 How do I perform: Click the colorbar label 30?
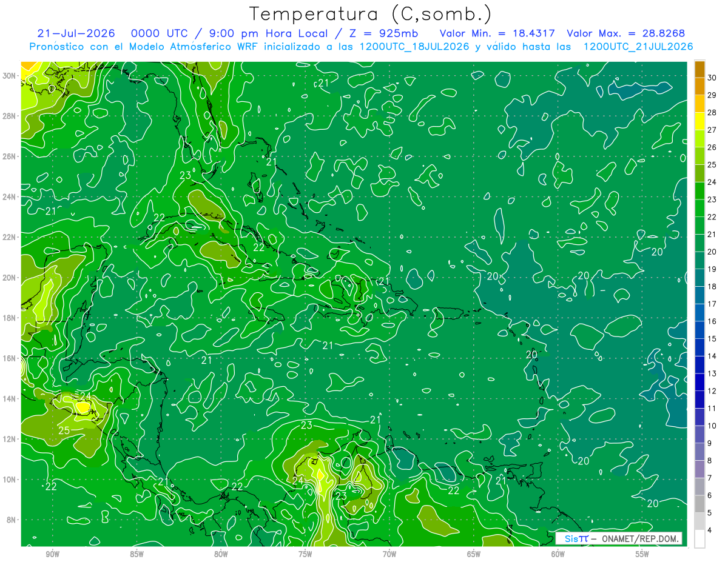point(712,77)
